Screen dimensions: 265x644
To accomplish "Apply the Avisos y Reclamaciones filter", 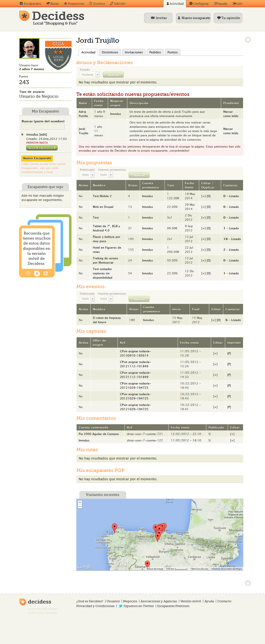I will [x=113, y=75].
